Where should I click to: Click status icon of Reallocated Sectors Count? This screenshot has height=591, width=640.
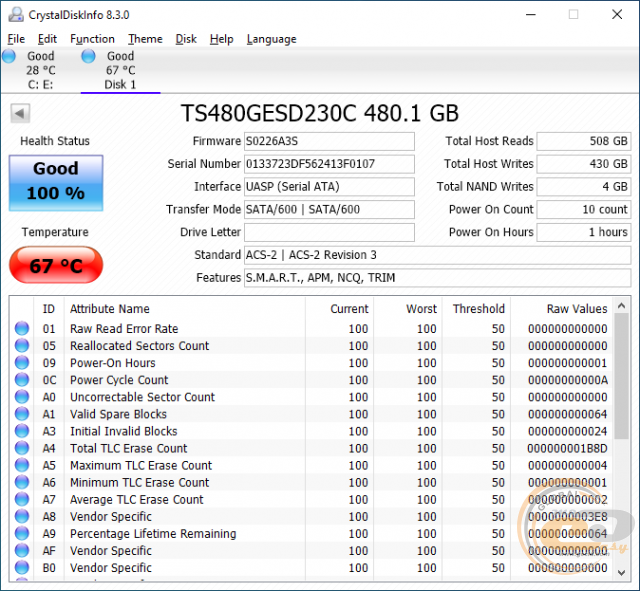22,346
